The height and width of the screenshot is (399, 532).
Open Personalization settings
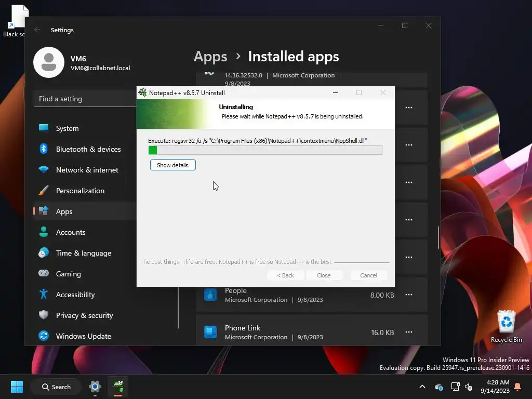coord(85,191)
